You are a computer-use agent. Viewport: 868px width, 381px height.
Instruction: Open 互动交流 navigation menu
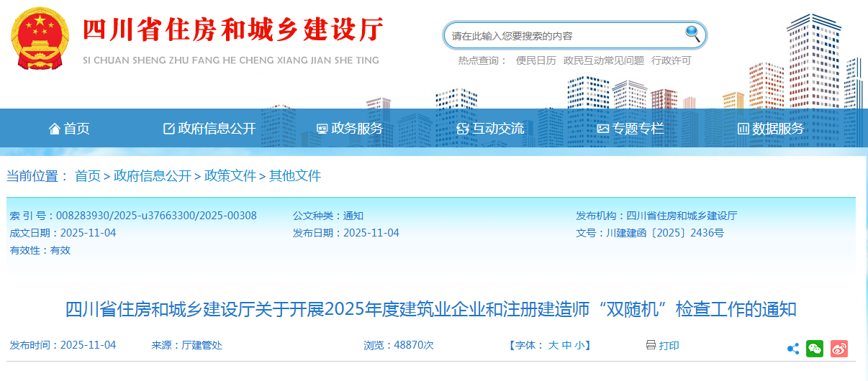[490, 129]
